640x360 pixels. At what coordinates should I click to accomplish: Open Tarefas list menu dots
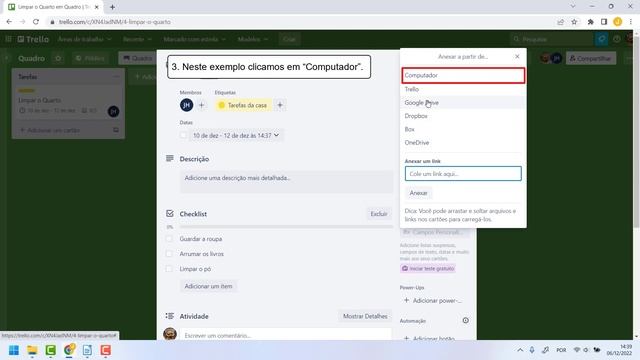click(x=116, y=76)
